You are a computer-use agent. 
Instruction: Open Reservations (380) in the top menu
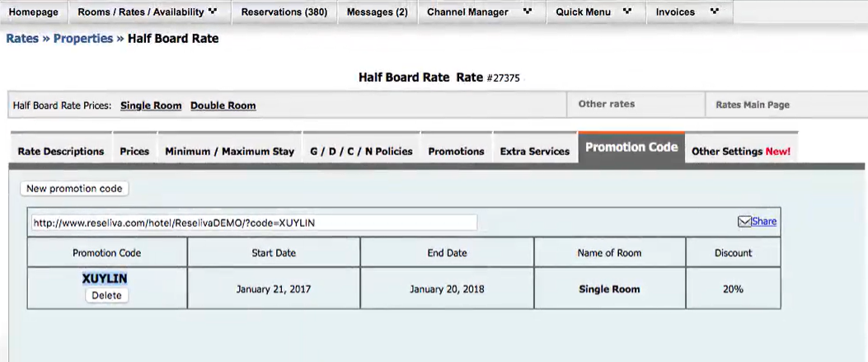coord(284,12)
